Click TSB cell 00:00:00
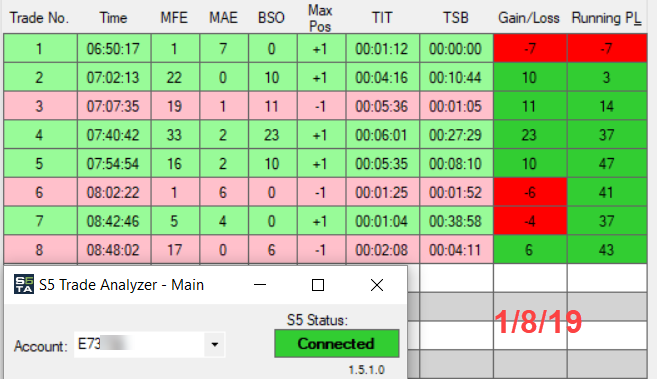This screenshot has width=657, height=379. tap(456, 49)
